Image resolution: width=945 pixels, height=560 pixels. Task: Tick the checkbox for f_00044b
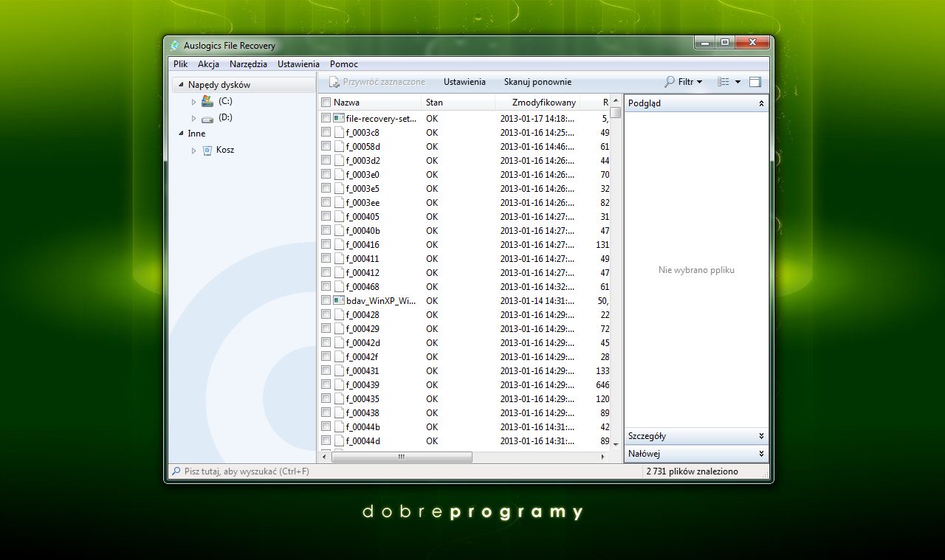(326, 426)
